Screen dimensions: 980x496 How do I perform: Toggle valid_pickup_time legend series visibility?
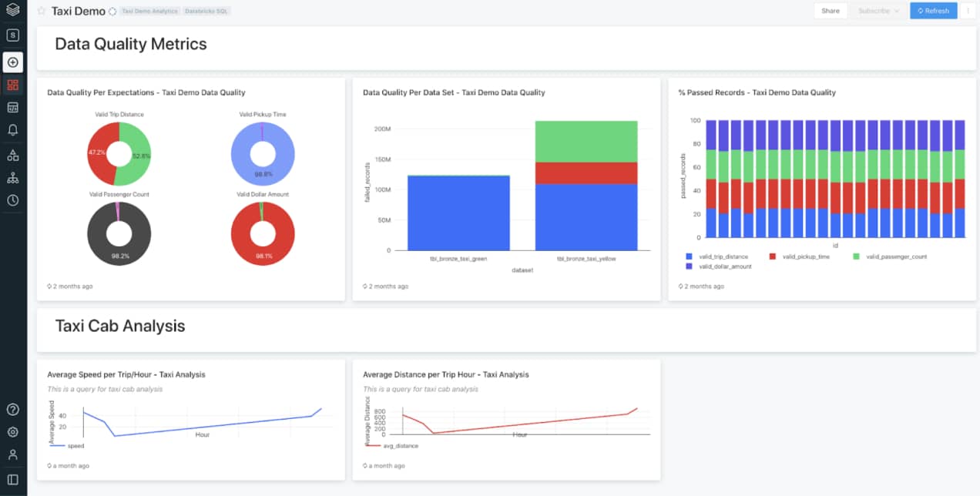click(804, 256)
